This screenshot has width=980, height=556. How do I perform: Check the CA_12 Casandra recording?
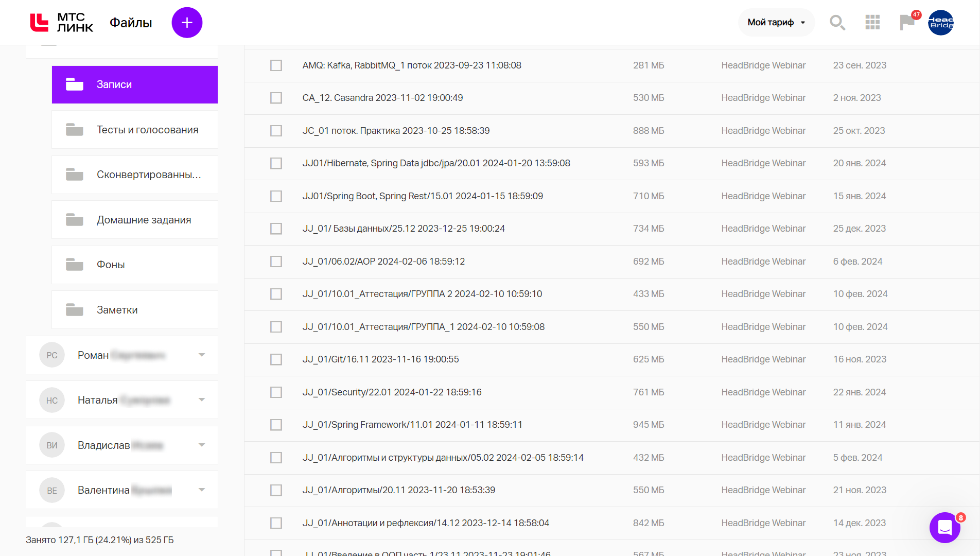coord(276,98)
